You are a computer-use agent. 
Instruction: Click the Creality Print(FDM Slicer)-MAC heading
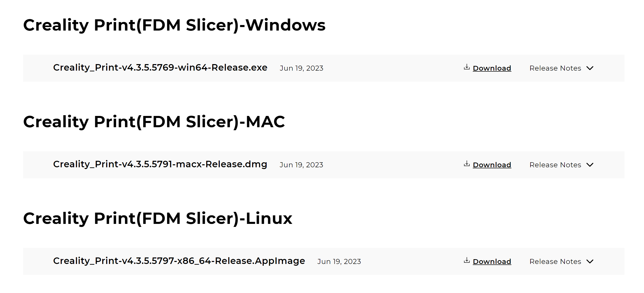[154, 122]
